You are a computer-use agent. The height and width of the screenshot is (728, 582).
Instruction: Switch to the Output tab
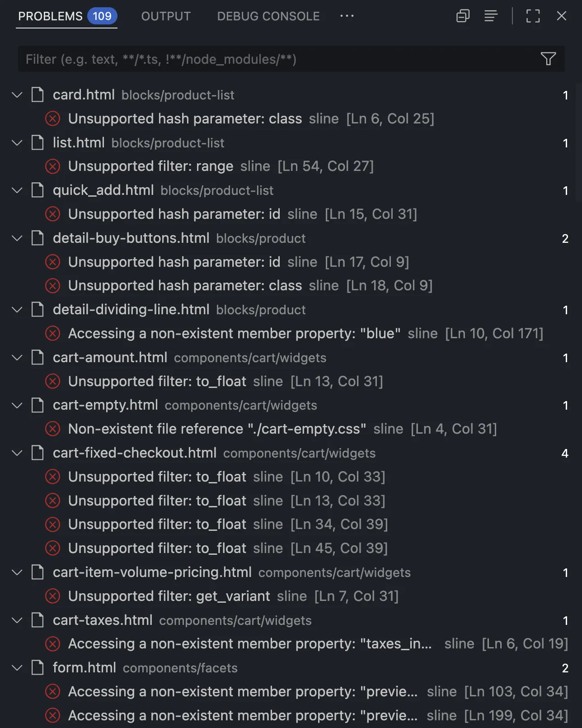click(x=166, y=16)
